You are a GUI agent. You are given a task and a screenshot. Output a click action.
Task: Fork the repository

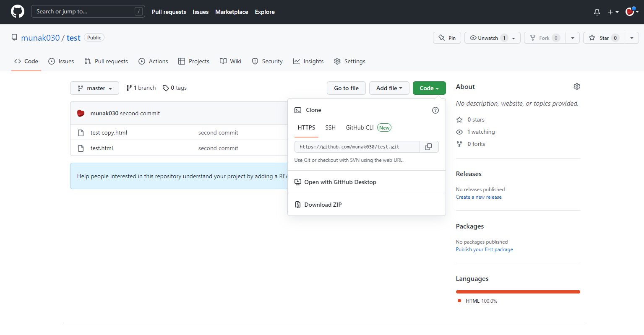tap(545, 38)
